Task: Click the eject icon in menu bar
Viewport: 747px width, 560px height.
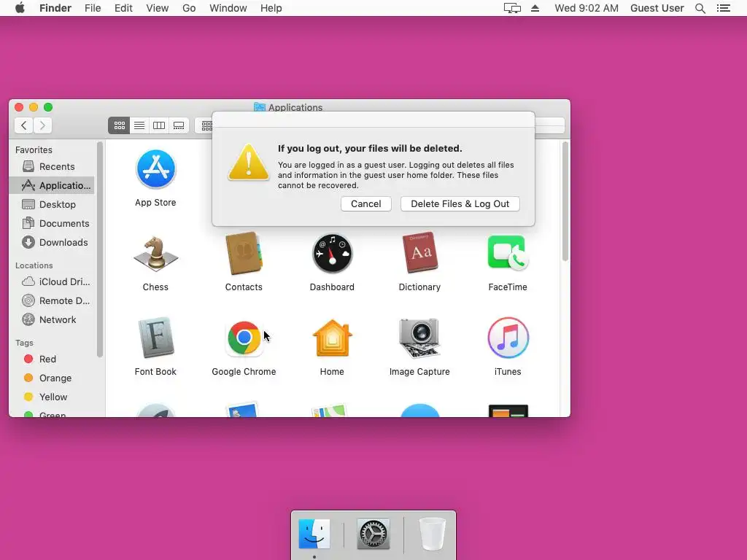Action: tap(535, 8)
